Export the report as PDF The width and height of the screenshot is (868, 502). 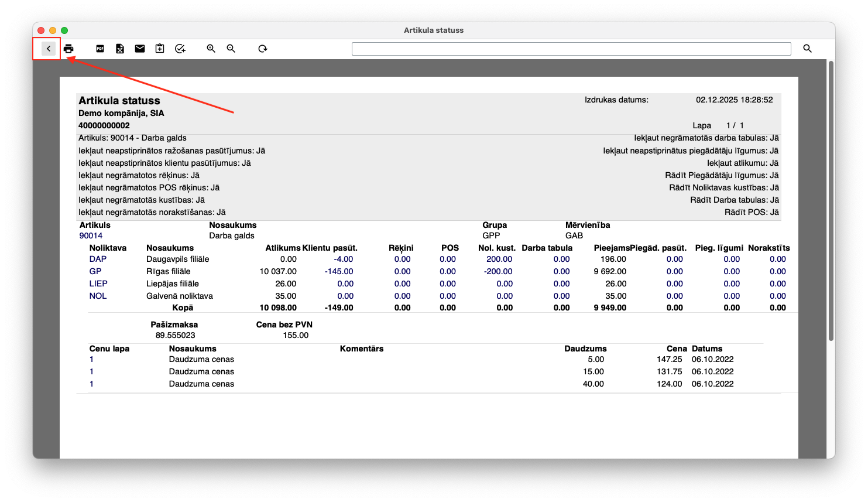[x=100, y=49]
